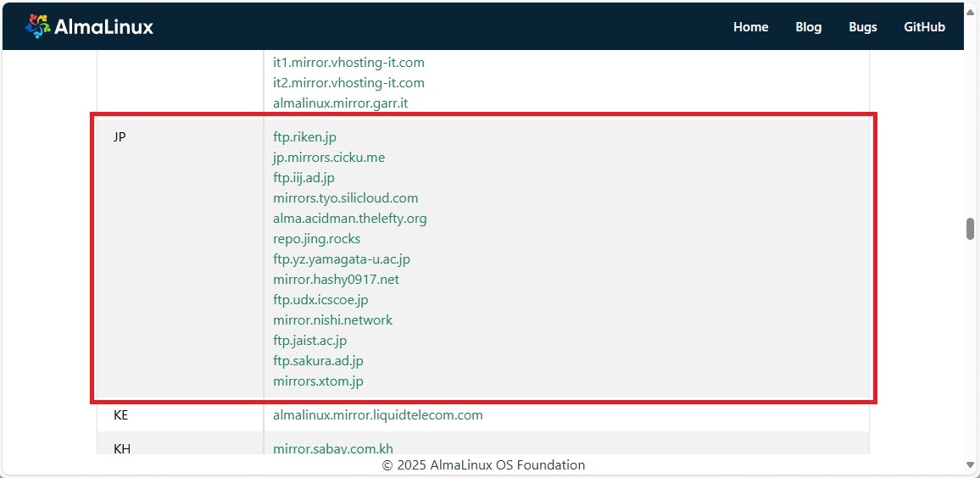Open mirrors.xtom.jp mirror link
The width and height of the screenshot is (980, 478).
click(x=318, y=381)
